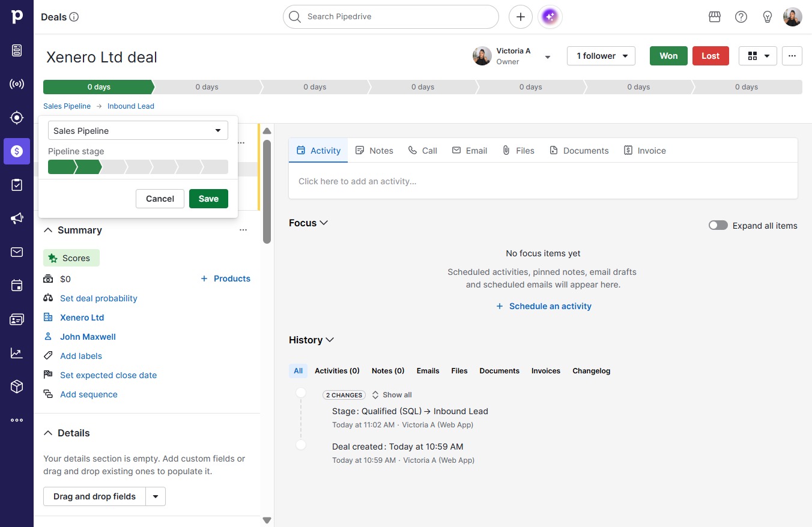Cancel the pipeline stage popup

click(x=160, y=199)
